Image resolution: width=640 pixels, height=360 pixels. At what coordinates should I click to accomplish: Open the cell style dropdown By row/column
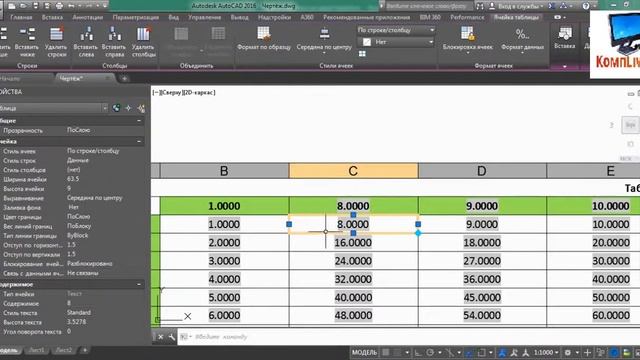point(396,30)
